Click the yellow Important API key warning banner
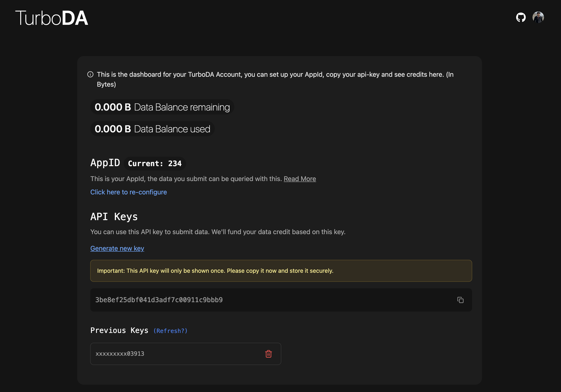Screen dimensions: 561x392 [281, 271]
